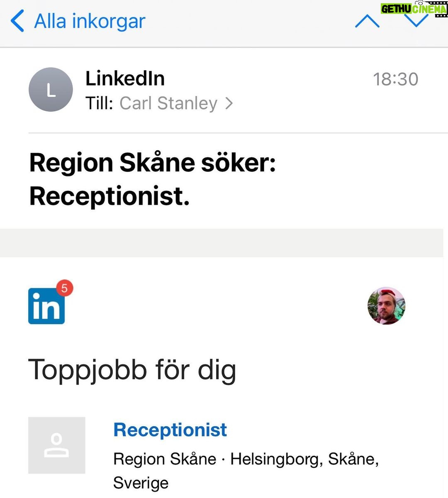
Task: Tap the back chevron arrow
Action: point(17,21)
